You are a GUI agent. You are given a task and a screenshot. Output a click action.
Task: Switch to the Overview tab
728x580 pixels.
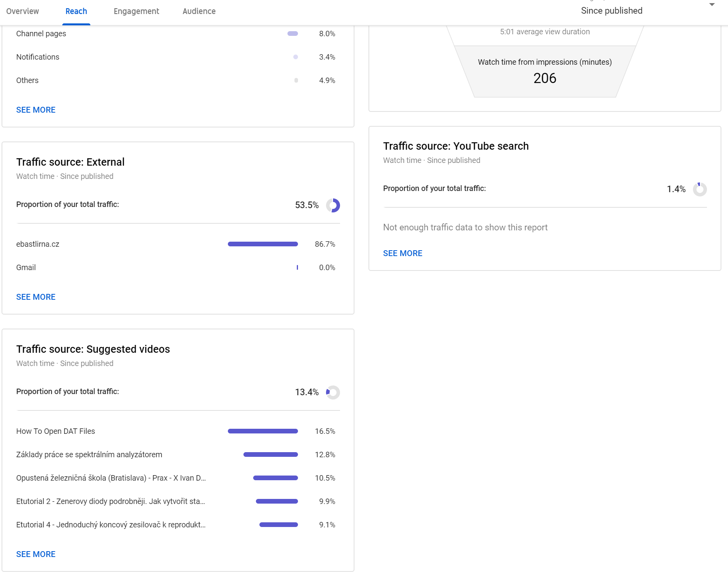[x=23, y=11]
